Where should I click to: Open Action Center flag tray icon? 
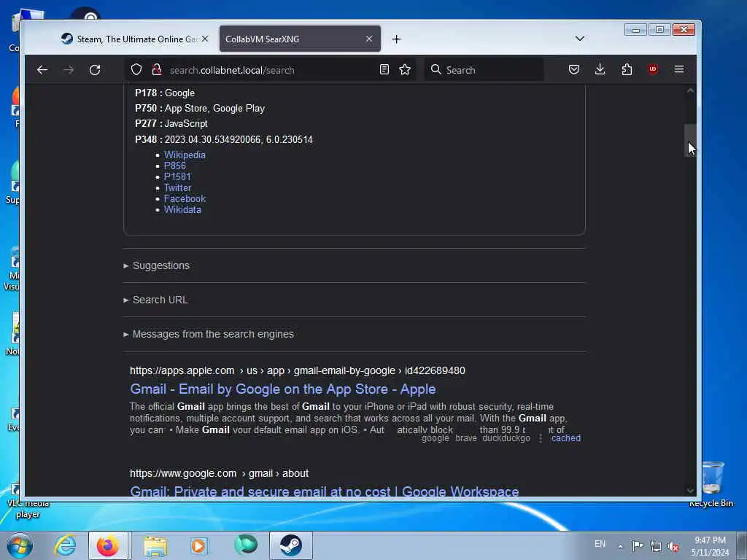pos(638,545)
